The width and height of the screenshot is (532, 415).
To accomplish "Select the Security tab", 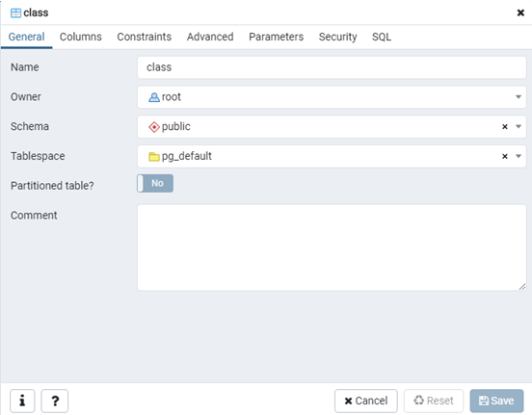I will pyautogui.click(x=337, y=37).
